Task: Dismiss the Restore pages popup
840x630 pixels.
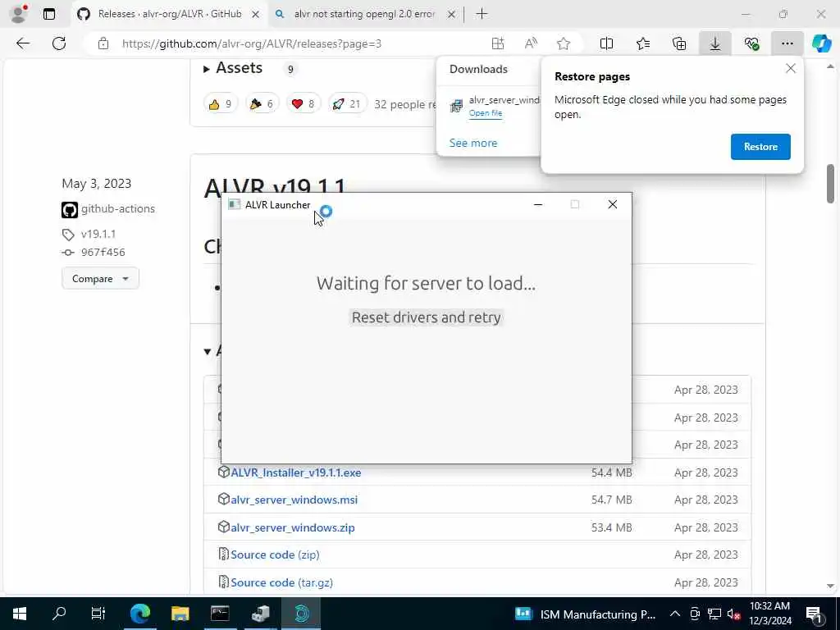Action: tap(790, 69)
